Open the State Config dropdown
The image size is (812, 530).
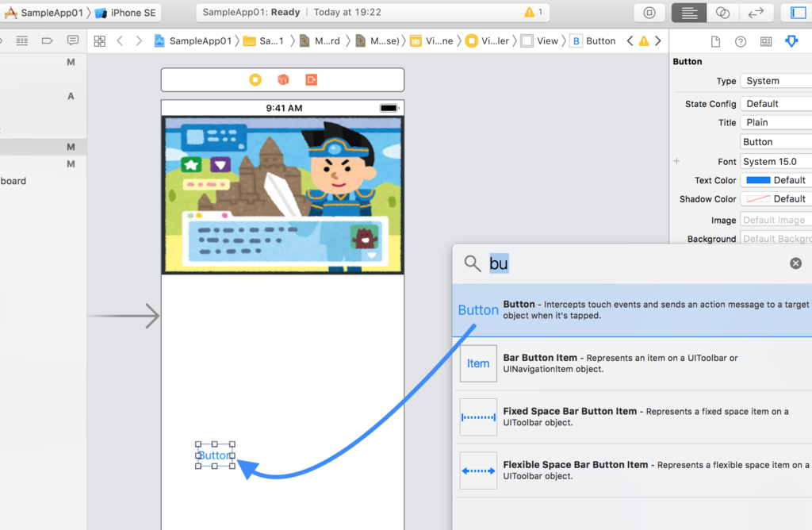[776, 104]
